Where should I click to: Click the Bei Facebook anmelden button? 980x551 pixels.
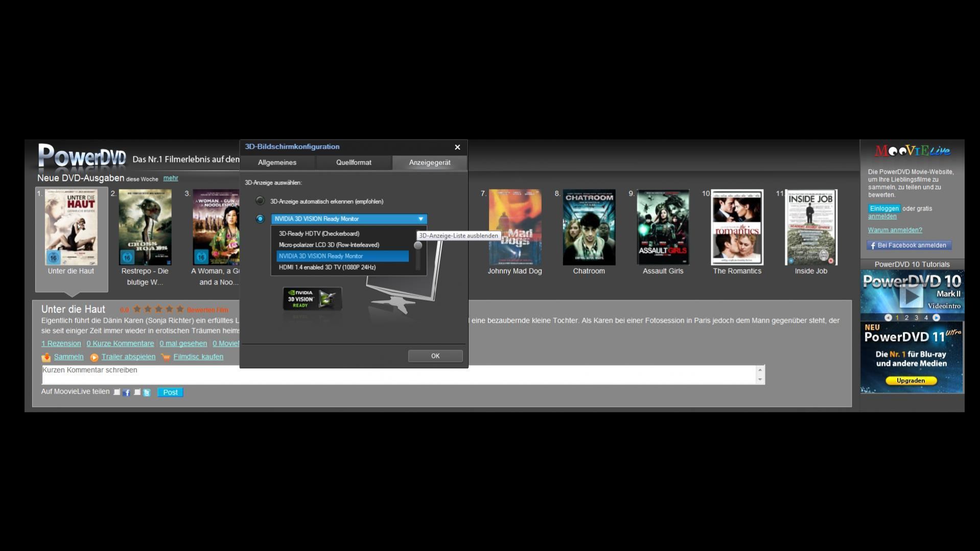click(909, 246)
